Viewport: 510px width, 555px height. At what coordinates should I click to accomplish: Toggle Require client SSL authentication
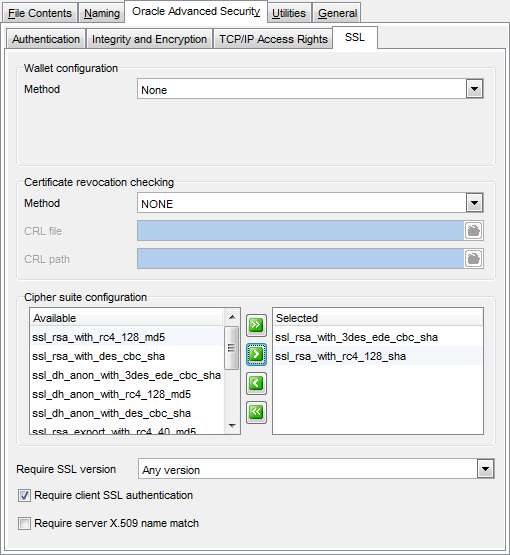(x=24, y=496)
